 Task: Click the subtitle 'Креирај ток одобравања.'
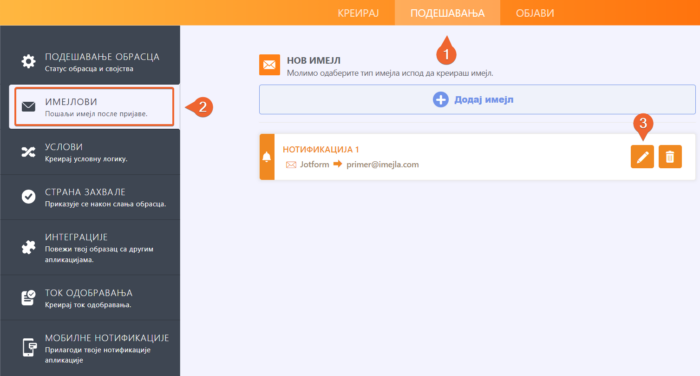[88, 305]
